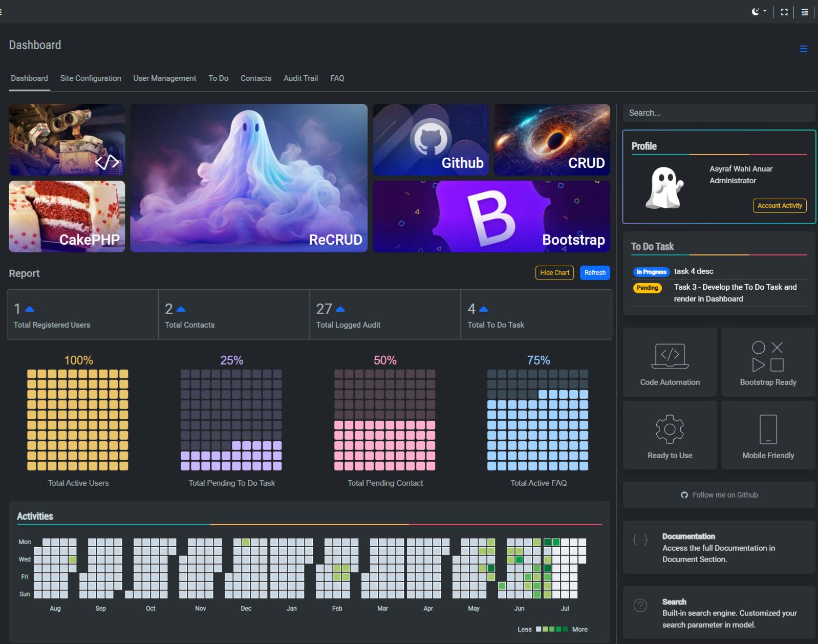
Task: Click the 50% Total Pending Contact chart
Action: coord(385,420)
